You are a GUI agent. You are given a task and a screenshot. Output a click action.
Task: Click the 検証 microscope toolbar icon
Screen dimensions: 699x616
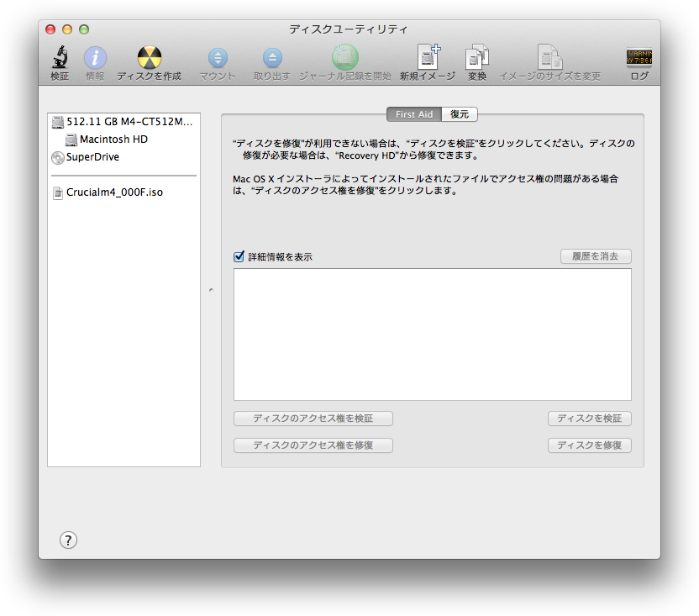60,57
